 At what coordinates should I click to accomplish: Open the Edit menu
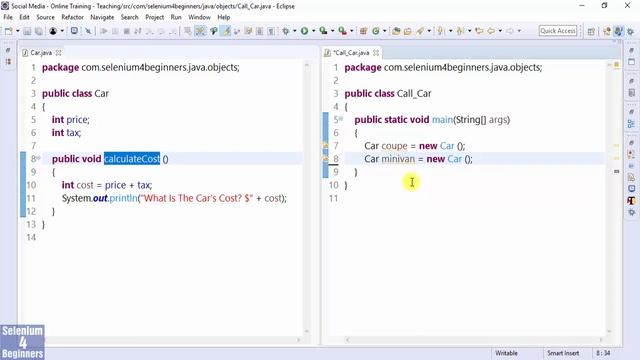click(24, 17)
